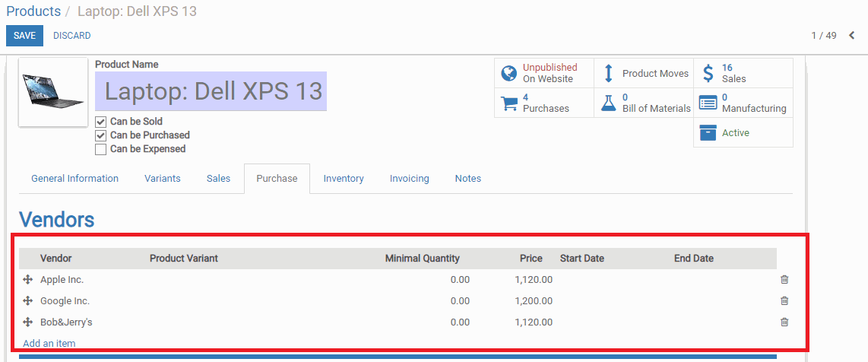This screenshot has width=868, height=362.
Task: Remove Google Inc. vendor with trash icon
Action: [784, 300]
